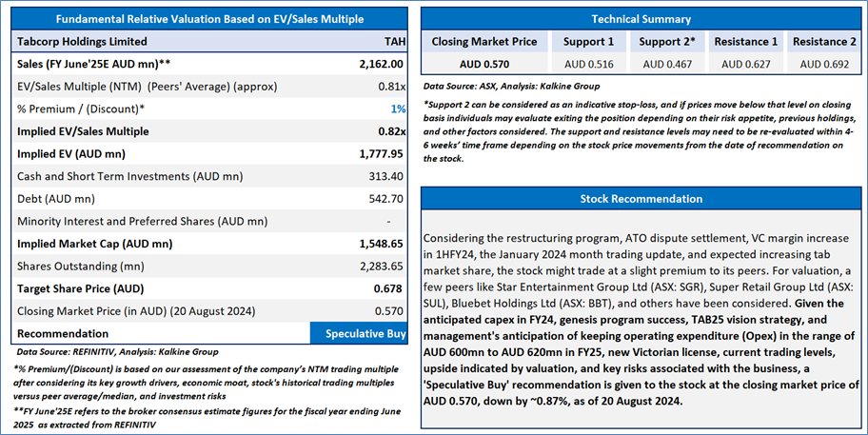
Task: Click the target share price 0.678
Action: [x=388, y=289]
